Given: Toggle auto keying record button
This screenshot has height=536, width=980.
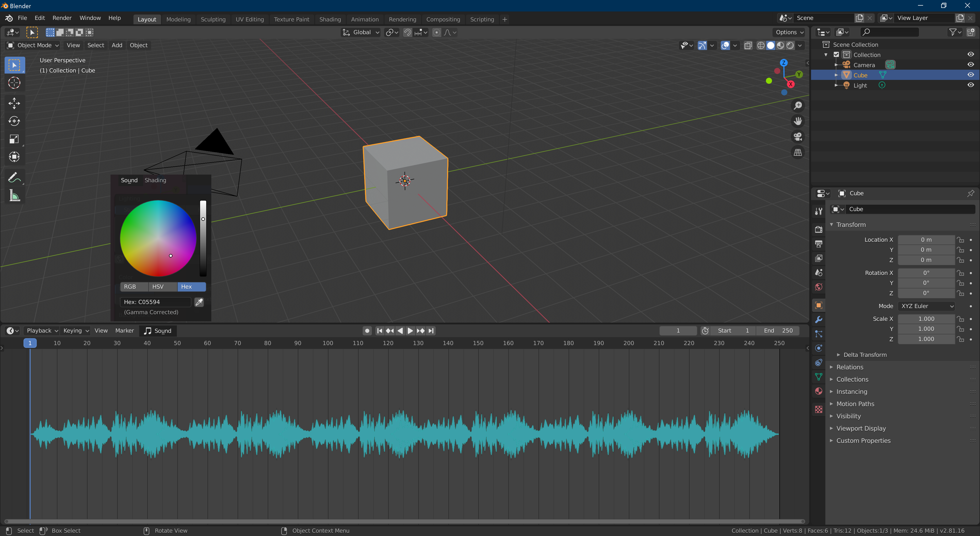Looking at the screenshot, I should coord(367,331).
